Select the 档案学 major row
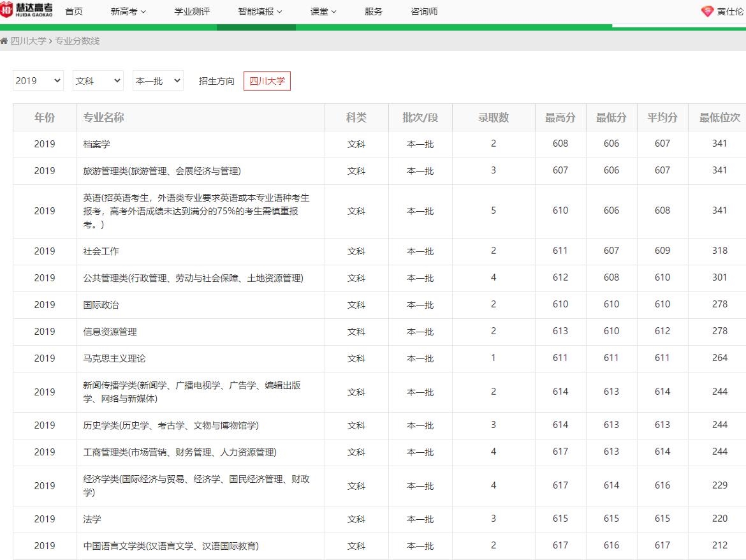746x560 pixels. pyautogui.click(x=379, y=144)
